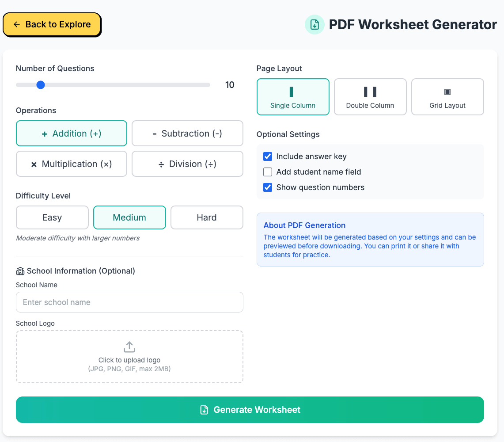Click the Optional Settings label
The width and height of the screenshot is (504, 442).
point(288,134)
